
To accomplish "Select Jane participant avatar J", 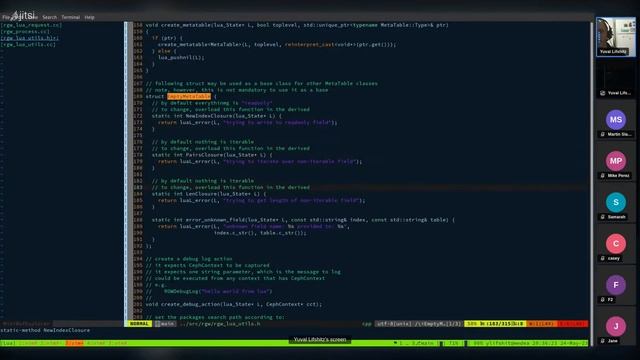I will coord(616,326).
